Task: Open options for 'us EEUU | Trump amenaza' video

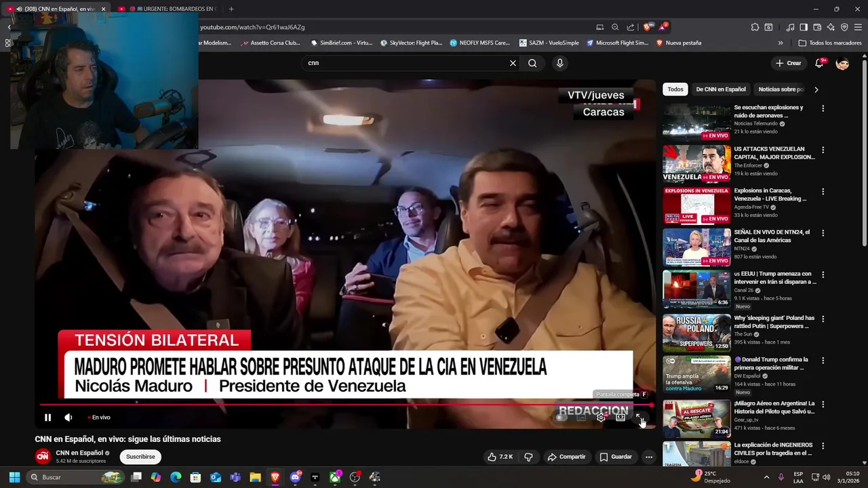Action: pos(823,275)
